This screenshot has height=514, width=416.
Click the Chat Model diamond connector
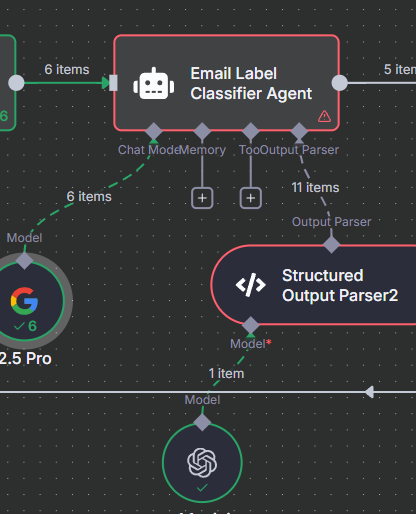coord(154,131)
